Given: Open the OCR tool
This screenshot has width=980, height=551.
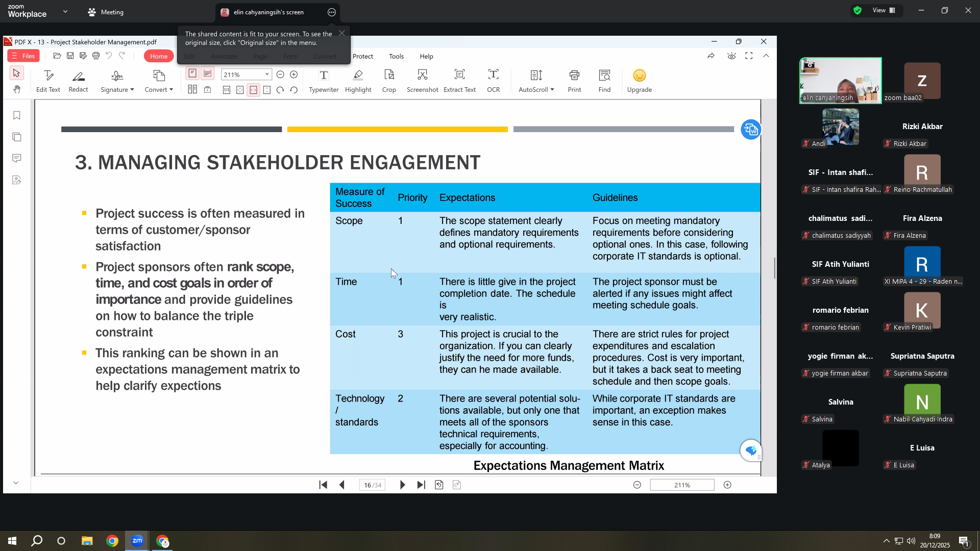Looking at the screenshot, I should 493,81.
